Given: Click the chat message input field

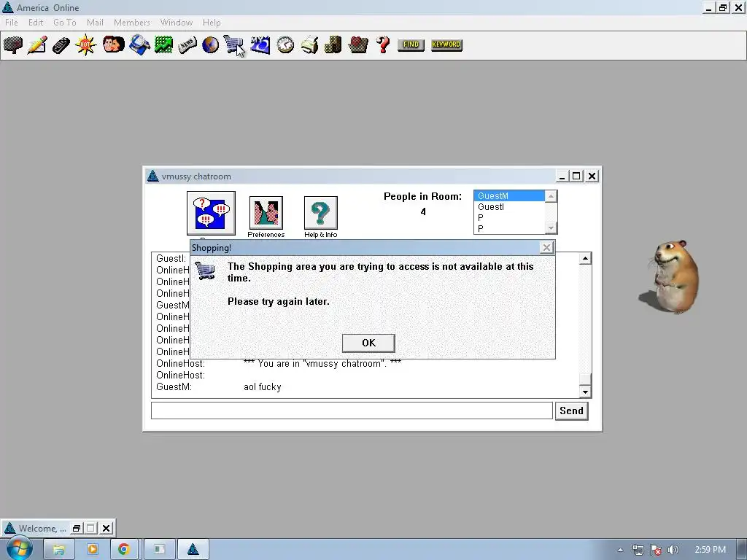Looking at the screenshot, I should click(x=352, y=411).
